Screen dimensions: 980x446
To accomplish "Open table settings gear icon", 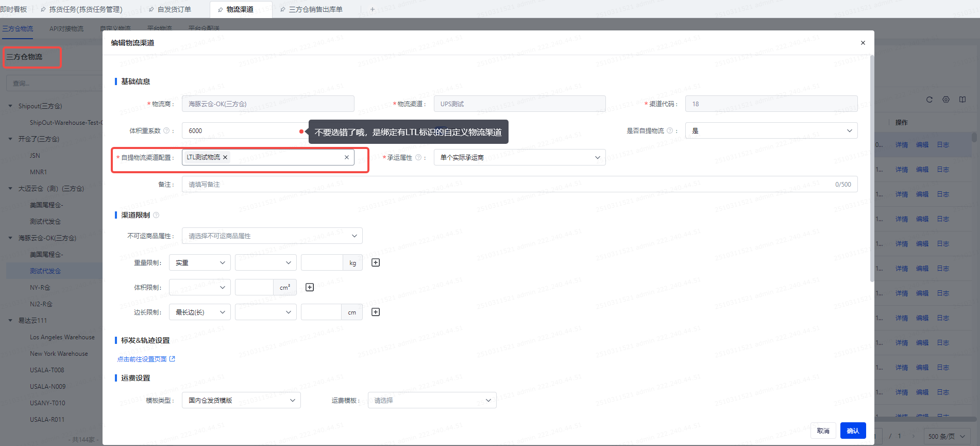I will pyautogui.click(x=946, y=100).
